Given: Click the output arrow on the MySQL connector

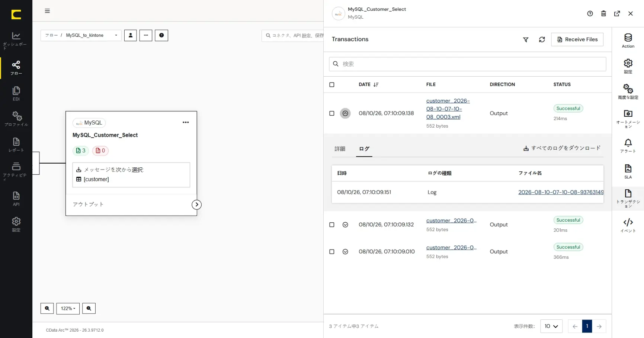Looking at the screenshot, I should click(197, 205).
